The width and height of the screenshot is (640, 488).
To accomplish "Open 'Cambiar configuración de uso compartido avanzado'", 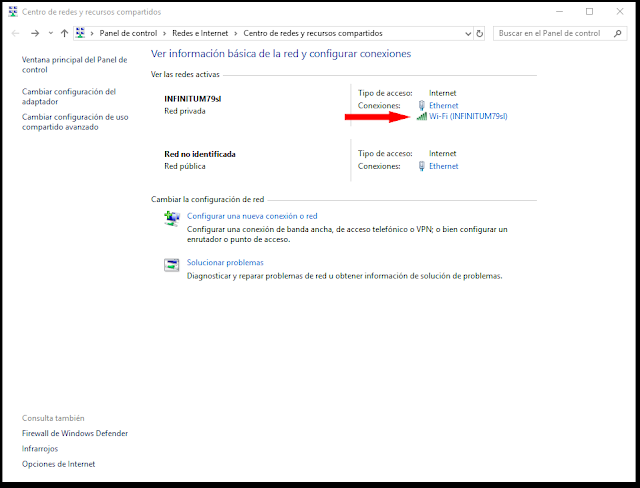I will tap(75, 122).
